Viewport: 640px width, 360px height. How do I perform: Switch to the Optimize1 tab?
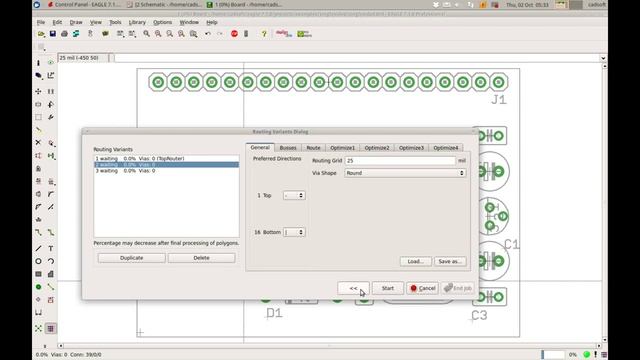pos(342,148)
